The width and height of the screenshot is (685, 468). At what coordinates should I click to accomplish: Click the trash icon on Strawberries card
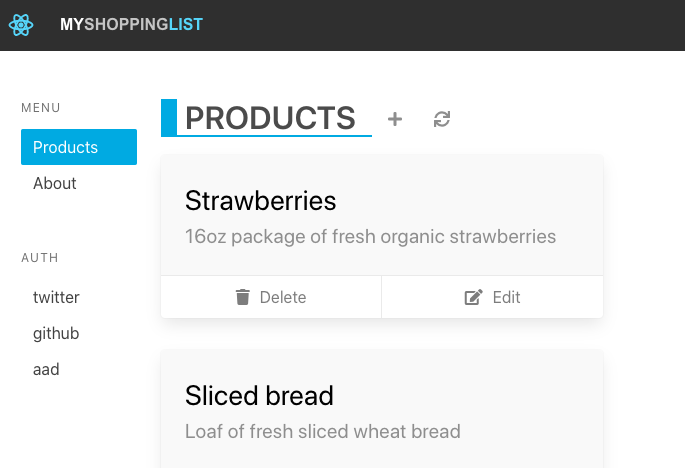click(242, 297)
